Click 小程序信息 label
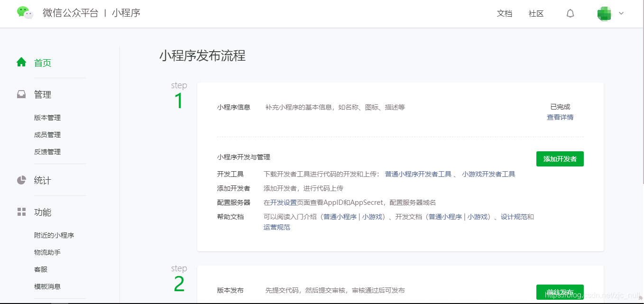 click(x=234, y=107)
